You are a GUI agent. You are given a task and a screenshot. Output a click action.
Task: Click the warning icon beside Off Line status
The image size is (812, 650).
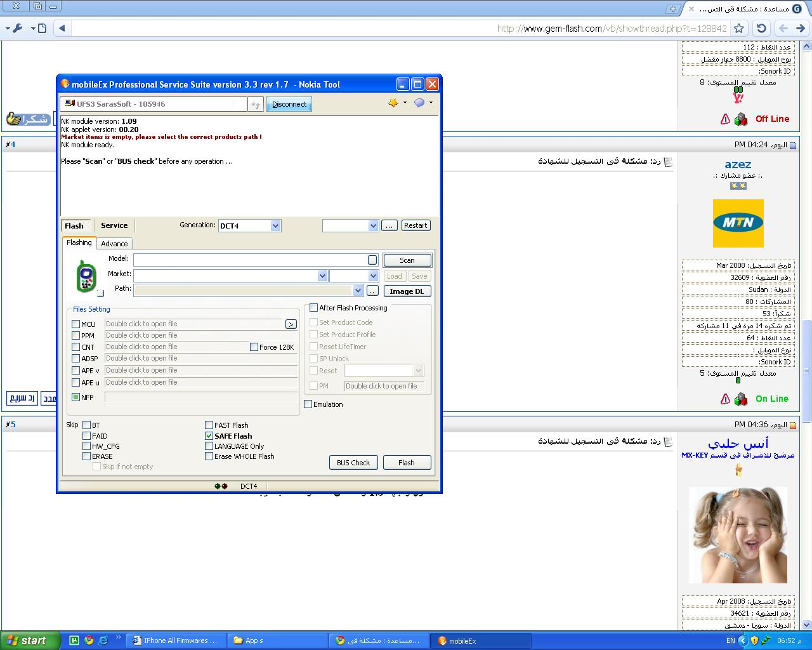click(x=726, y=119)
